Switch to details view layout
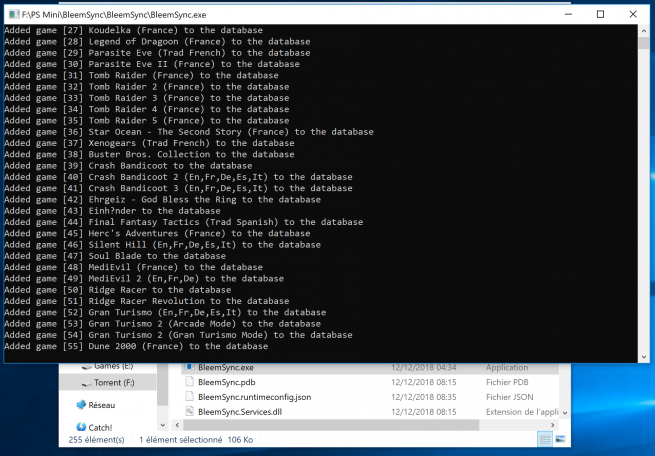 [x=545, y=440]
